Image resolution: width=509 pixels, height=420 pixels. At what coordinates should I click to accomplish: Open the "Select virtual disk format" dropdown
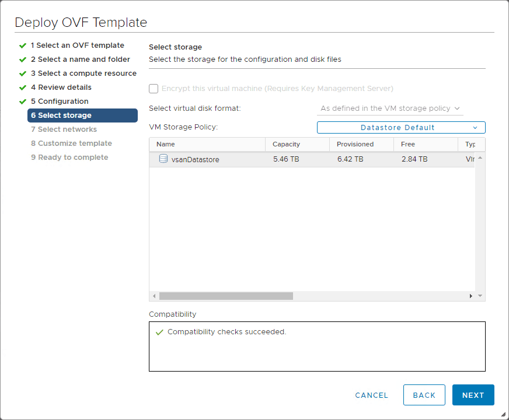[390, 108]
